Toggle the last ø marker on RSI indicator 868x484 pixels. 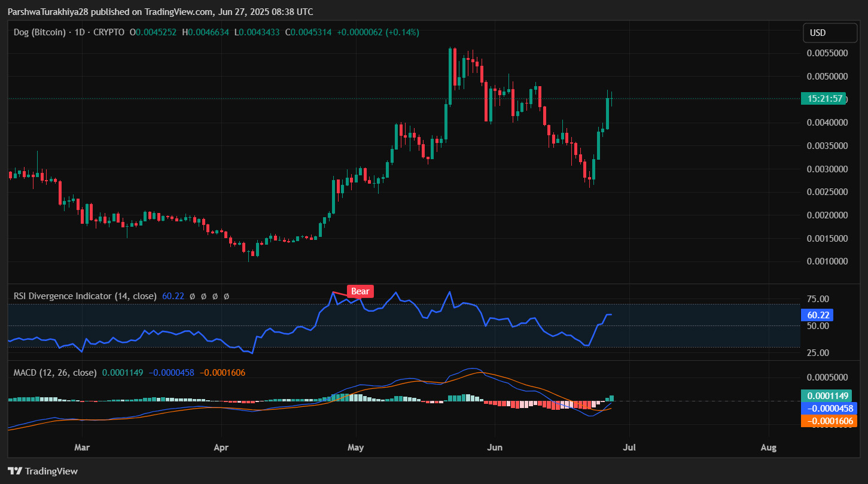226,296
